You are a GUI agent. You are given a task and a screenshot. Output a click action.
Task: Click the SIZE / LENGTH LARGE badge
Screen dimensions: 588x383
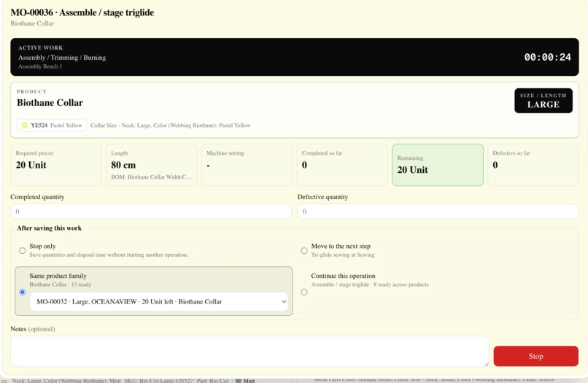click(543, 101)
